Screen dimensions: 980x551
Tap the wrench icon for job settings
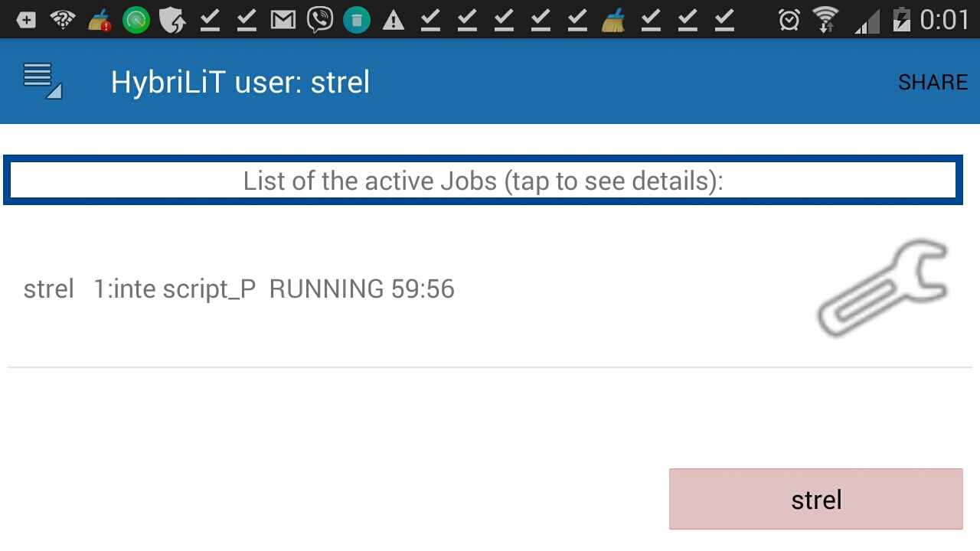click(x=883, y=289)
